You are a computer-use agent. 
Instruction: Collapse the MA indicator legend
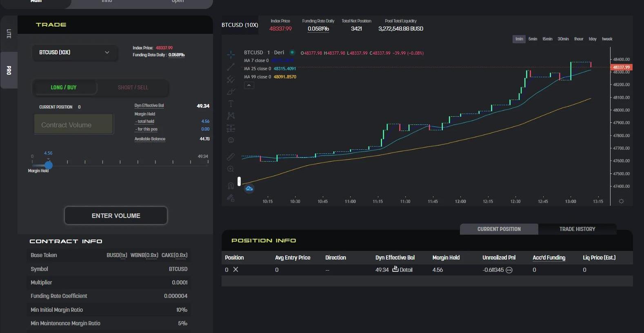249,85
